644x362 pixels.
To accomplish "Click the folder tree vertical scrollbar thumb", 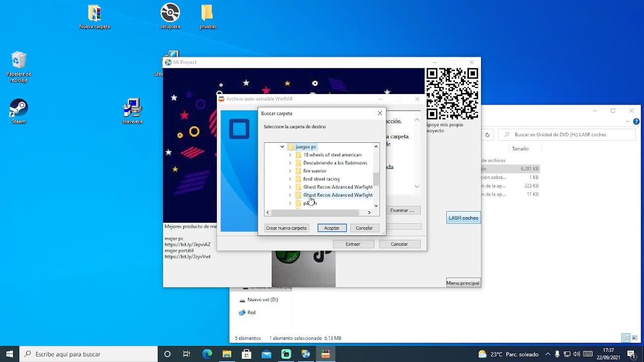I will coord(376,178).
